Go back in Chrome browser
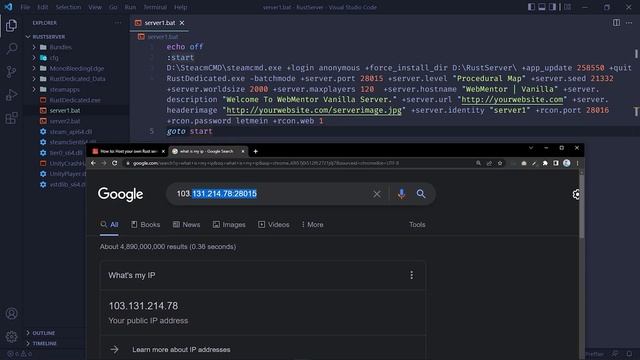The width and height of the screenshot is (640, 360). (93, 163)
